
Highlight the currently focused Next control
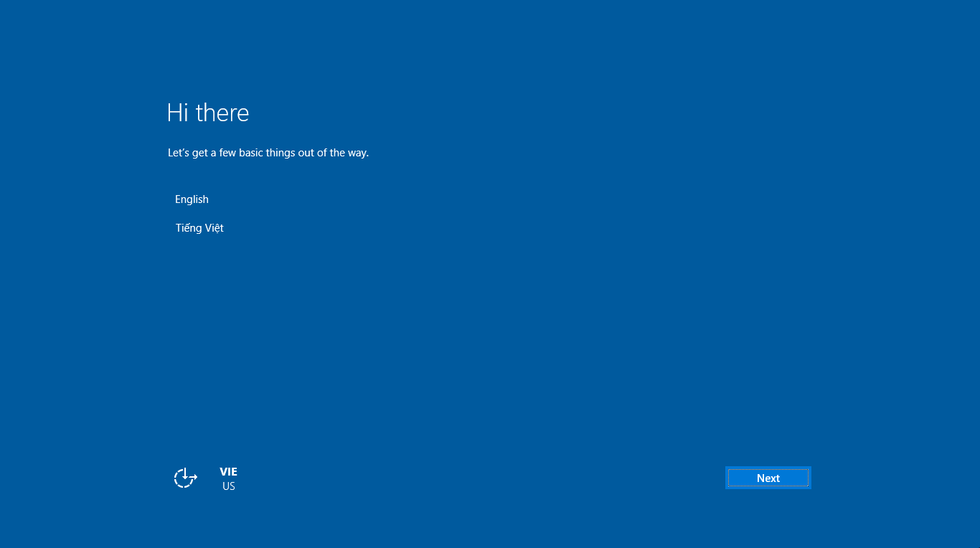(768, 478)
